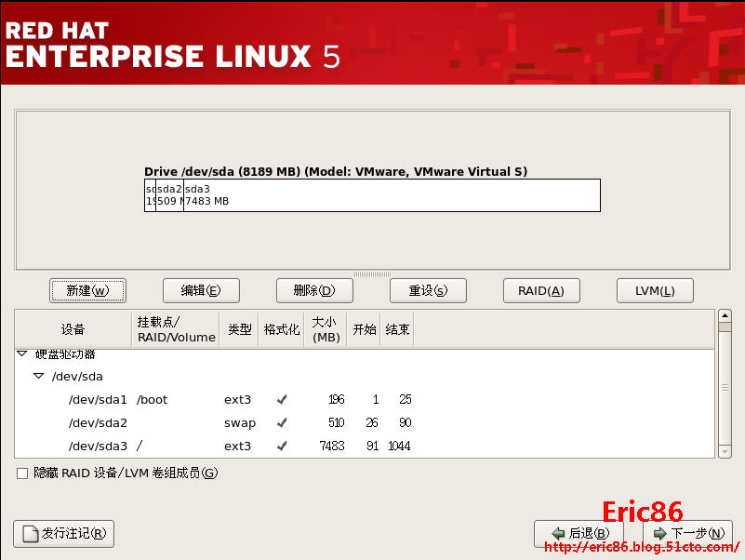Click scrollbar up arrow of partition list
Image resolution: width=745 pixels, height=560 pixels.
pos(725,315)
